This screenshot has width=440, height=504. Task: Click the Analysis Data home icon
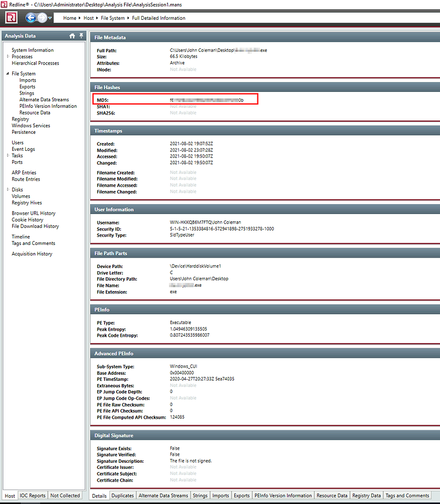click(72, 36)
